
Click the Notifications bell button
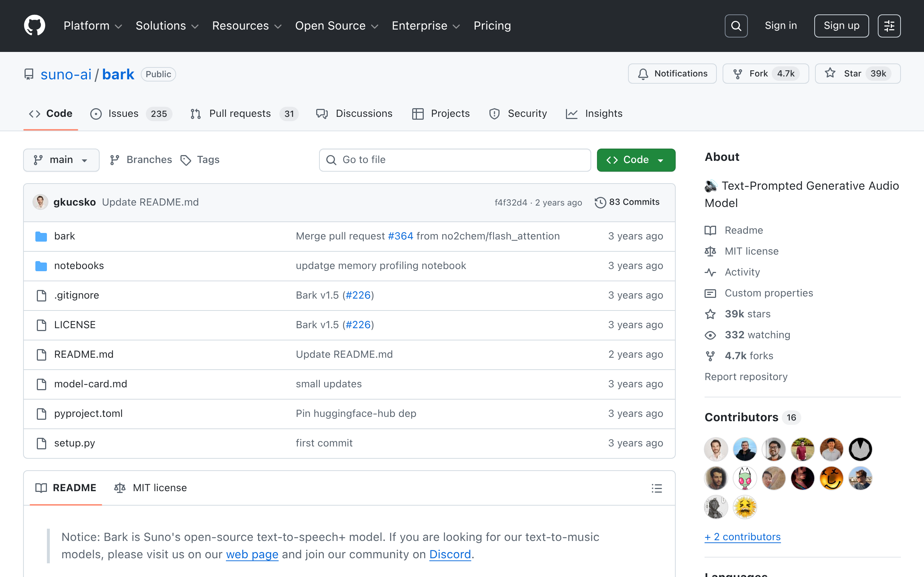(x=672, y=74)
